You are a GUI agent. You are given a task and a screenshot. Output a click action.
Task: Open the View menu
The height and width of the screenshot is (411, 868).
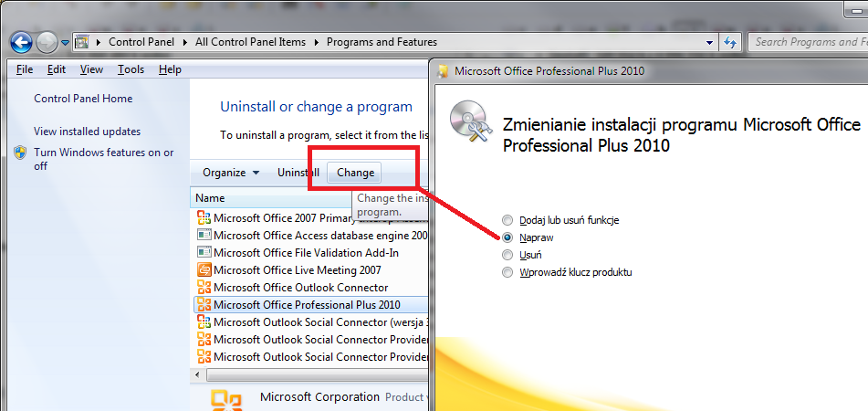click(x=91, y=69)
